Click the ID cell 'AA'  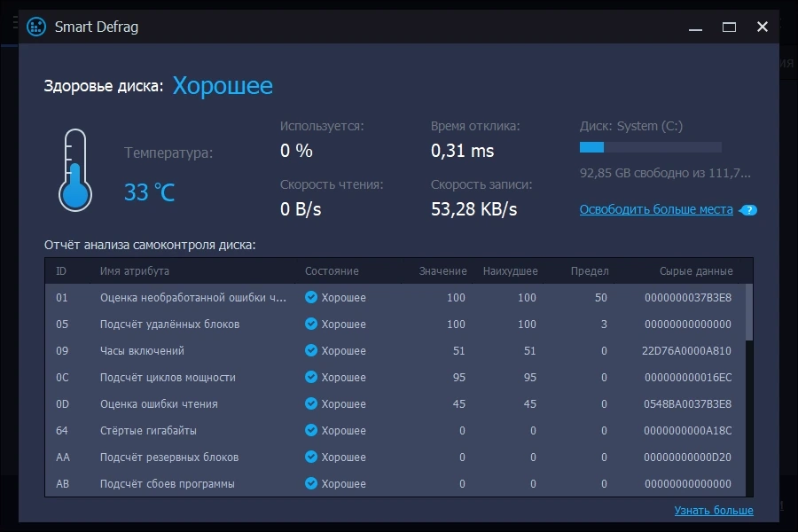pyautogui.click(x=63, y=457)
